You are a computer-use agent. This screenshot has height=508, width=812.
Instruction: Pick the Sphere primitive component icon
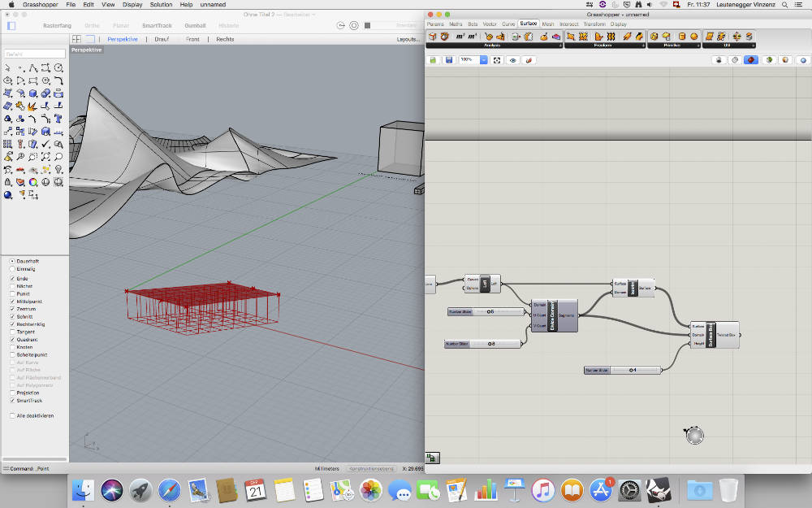(x=694, y=37)
